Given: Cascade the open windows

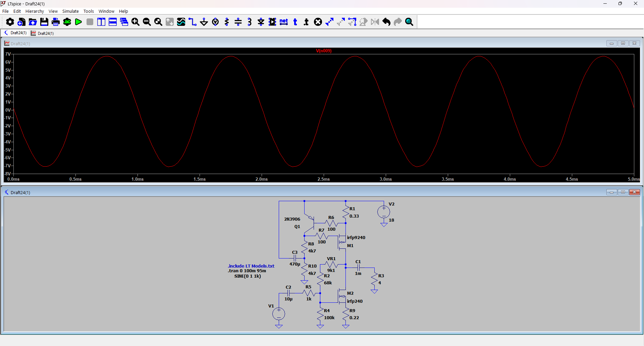Looking at the screenshot, I should point(124,22).
